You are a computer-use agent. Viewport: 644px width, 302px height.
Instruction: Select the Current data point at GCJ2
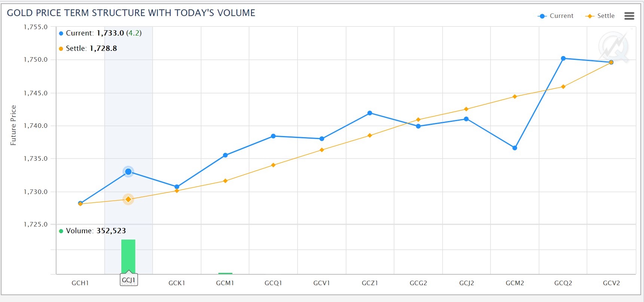coord(466,119)
